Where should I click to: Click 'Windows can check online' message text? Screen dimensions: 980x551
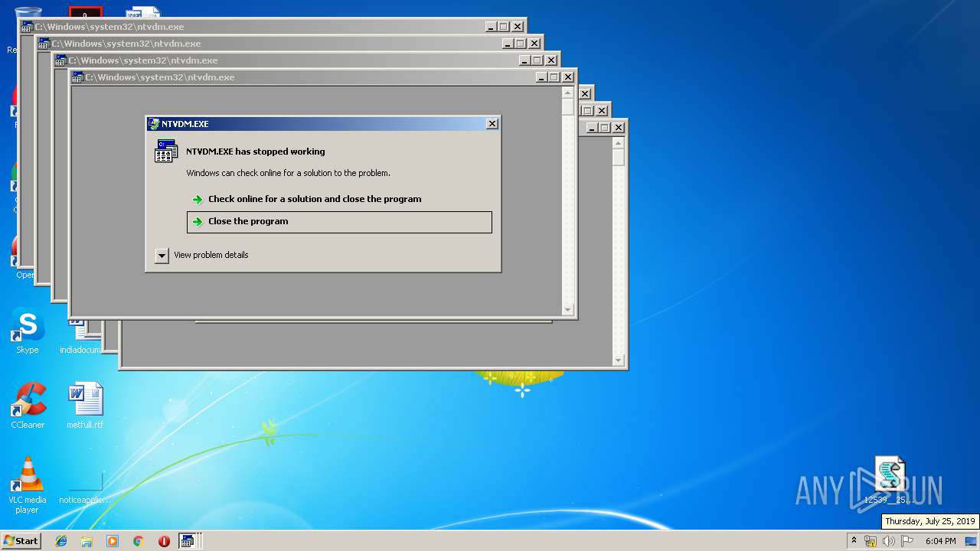288,173
